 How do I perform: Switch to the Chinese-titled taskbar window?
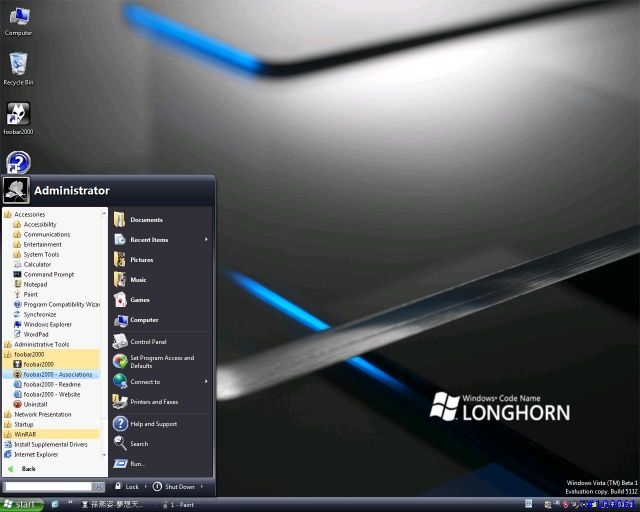(113, 505)
